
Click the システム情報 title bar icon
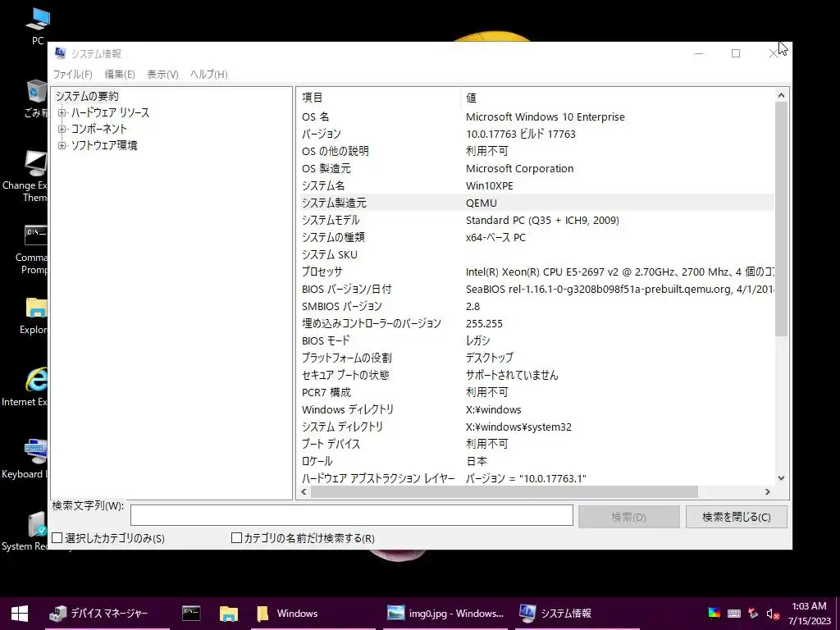pos(60,53)
